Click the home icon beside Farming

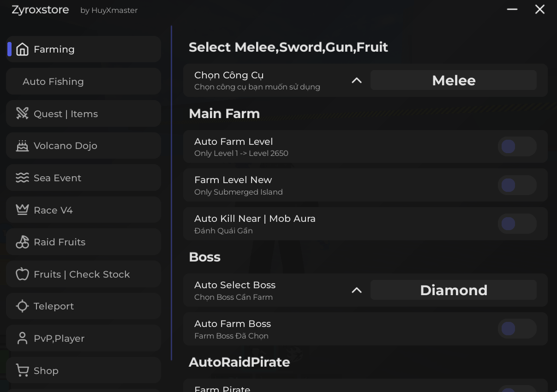point(22,49)
